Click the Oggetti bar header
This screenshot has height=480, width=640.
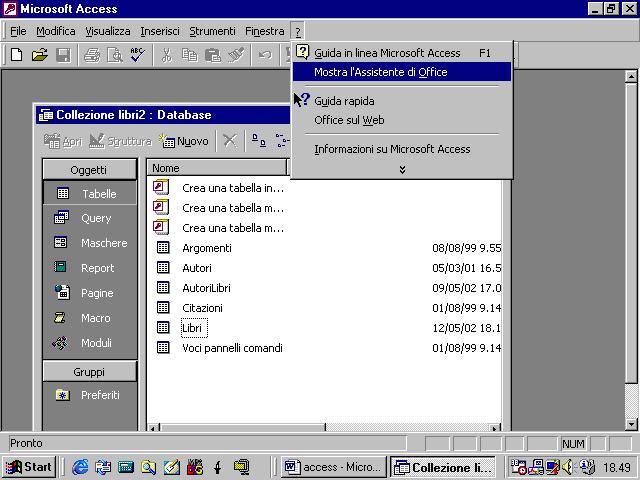(x=89, y=170)
